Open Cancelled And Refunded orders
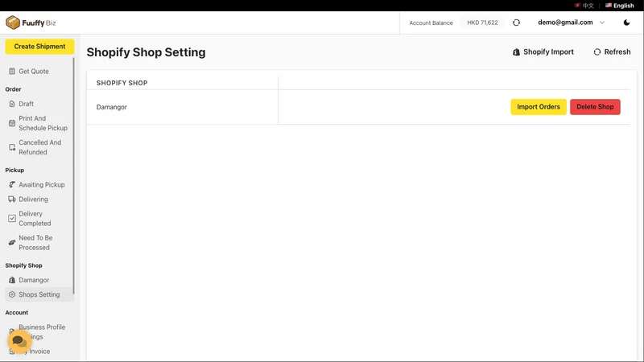Screen dimensions: 644x362 39,147
